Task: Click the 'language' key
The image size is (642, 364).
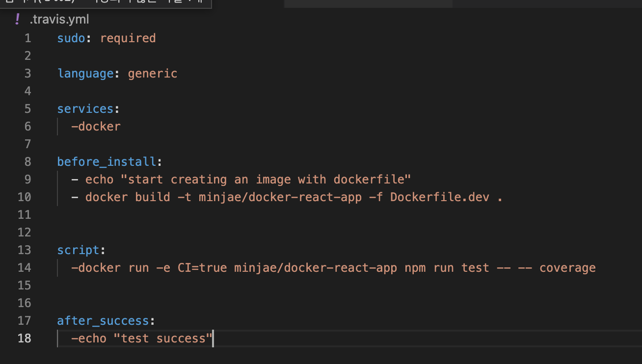Action: click(x=85, y=74)
